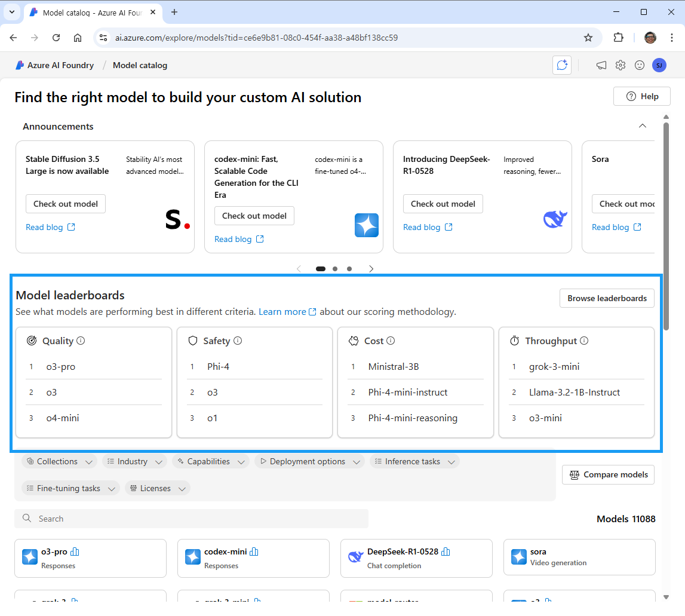
Task: Click the Safety info icon
Action: [x=238, y=341]
